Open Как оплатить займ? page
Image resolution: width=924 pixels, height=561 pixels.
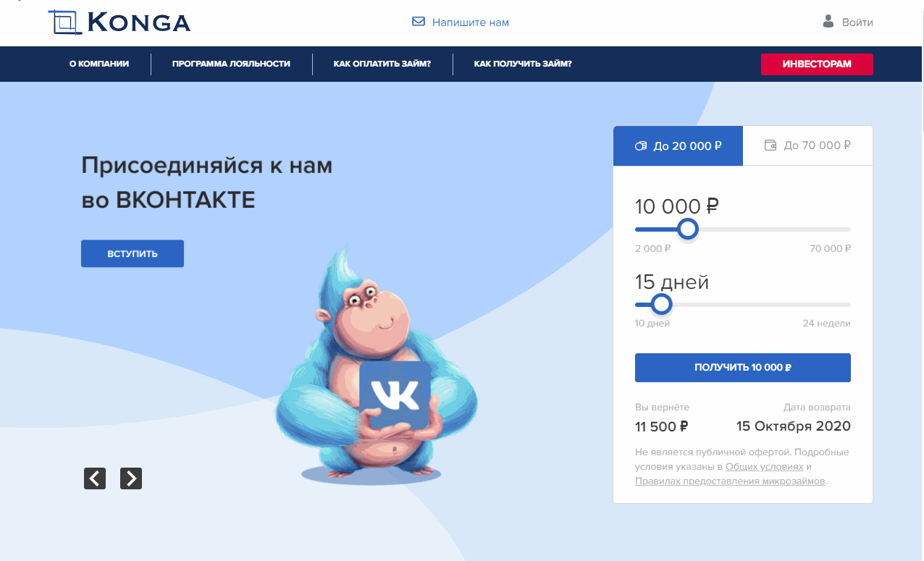(x=382, y=64)
